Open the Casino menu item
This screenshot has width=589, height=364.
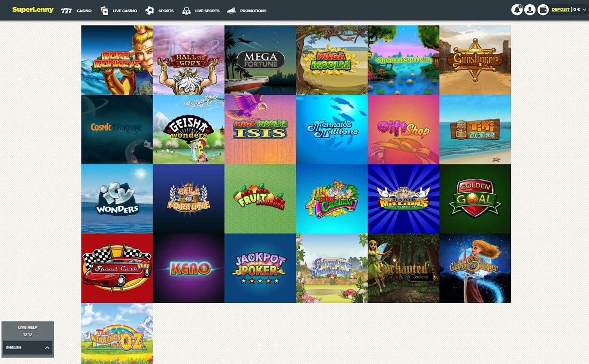tap(76, 11)
